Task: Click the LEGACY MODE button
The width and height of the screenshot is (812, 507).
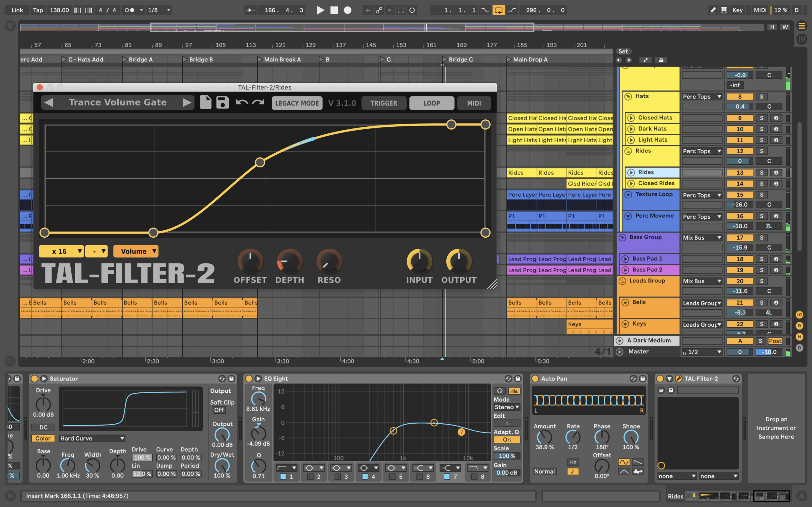Action: pos(297,103)
